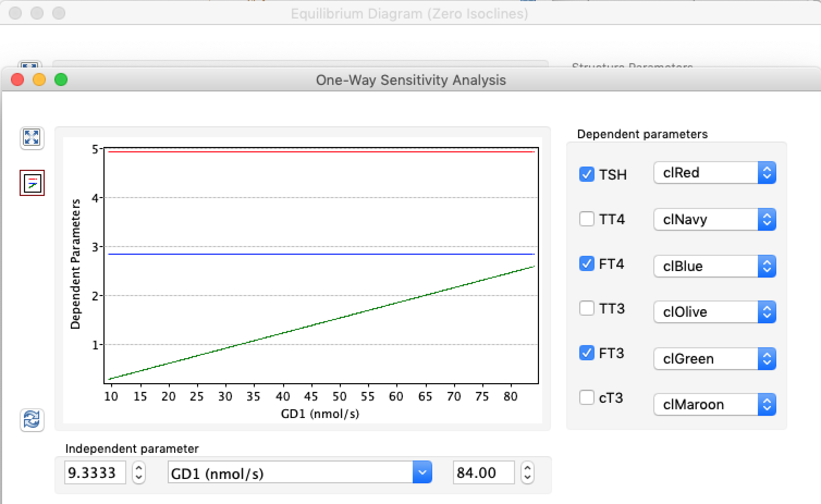The image size is (821, 504).
Task: Click the yellow minimize window button
Action: pos(39,80)
